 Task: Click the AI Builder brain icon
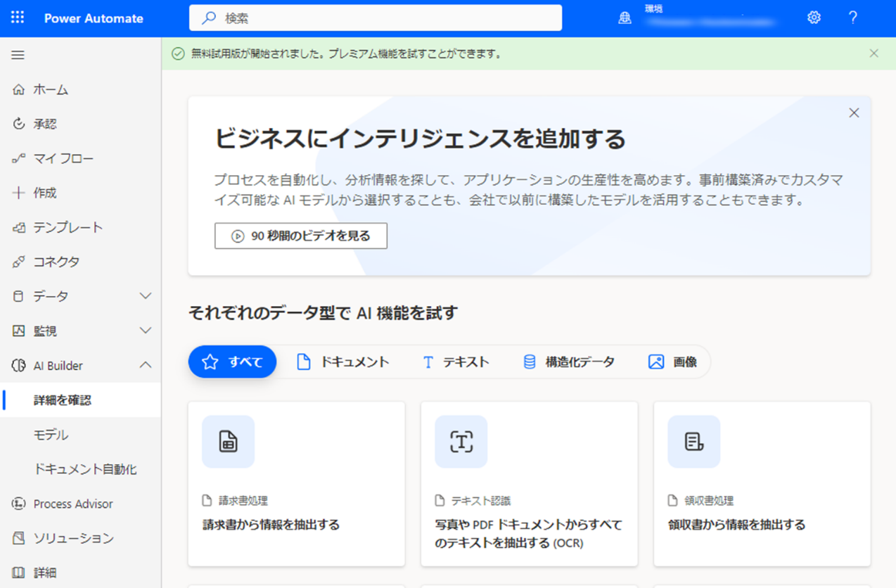tap(19, 366)
